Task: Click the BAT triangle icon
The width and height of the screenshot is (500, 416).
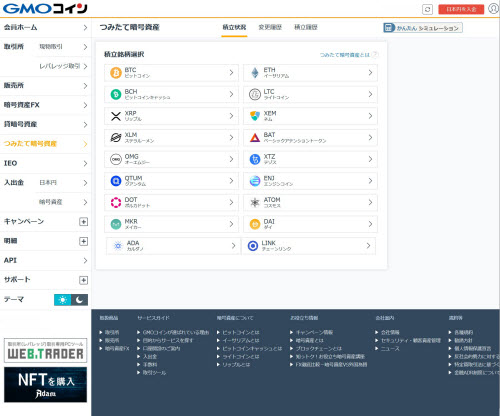Action: pos(255,138)
